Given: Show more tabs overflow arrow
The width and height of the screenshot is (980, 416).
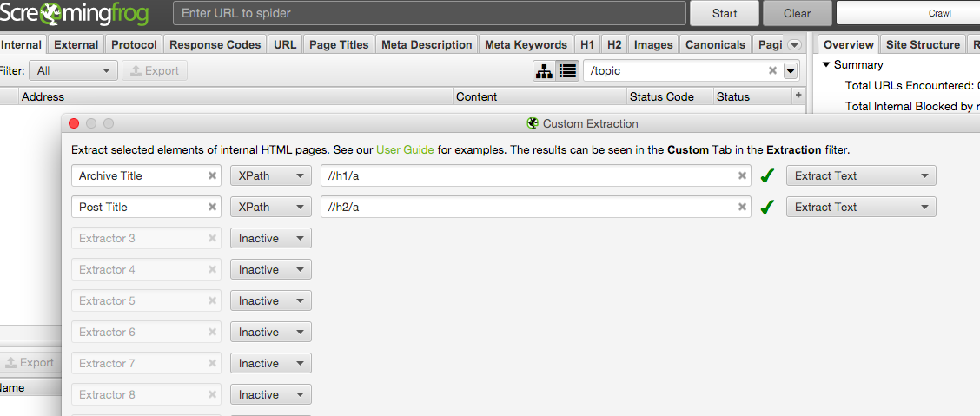Looking at the screenshot, I should pos(794,45).
